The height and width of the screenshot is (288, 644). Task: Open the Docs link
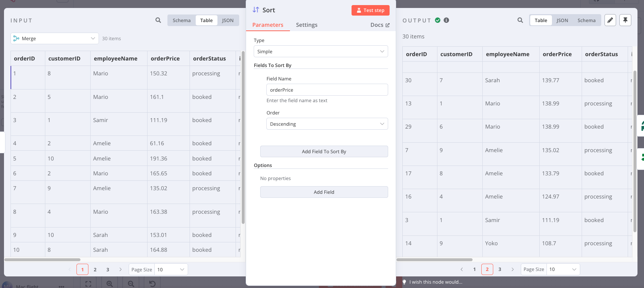[380, 25]
